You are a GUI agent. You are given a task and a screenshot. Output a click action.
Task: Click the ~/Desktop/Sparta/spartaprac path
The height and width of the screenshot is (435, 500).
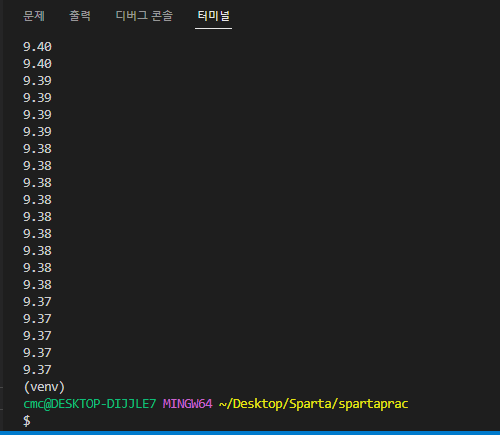[x=313, y=404]
